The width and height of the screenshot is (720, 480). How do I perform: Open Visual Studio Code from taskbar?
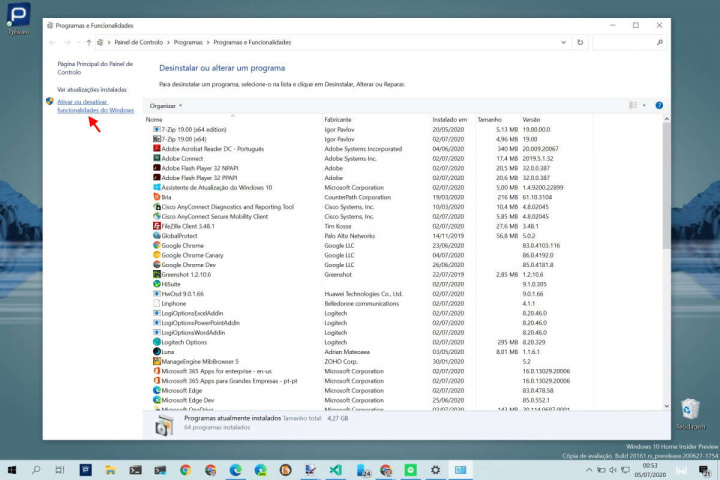coord(335,469)
